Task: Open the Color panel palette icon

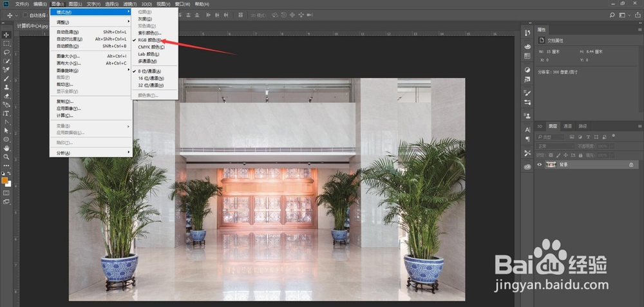Action: point(527,47)
